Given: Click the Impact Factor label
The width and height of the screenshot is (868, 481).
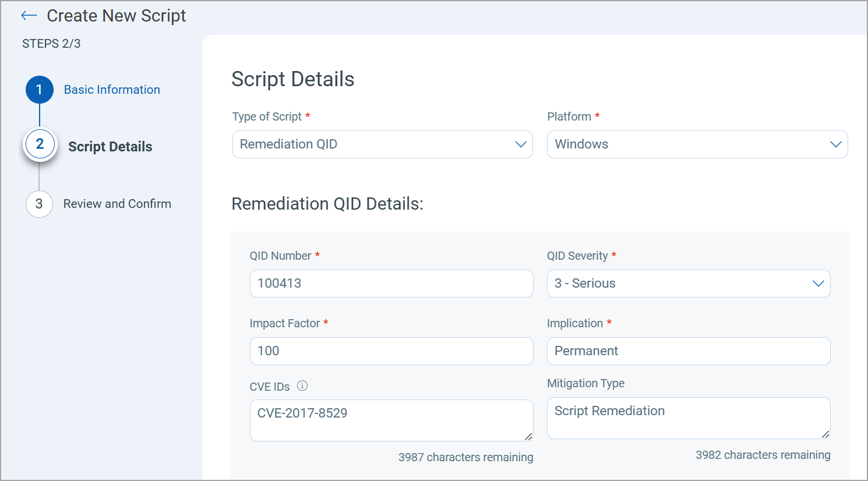Looking at the screenshot, I should coord(285,323).
